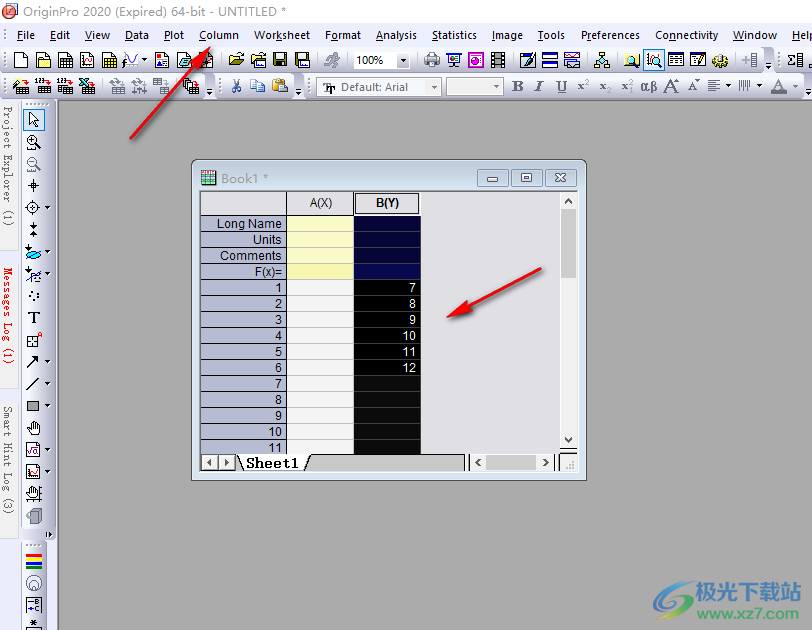Click the Import Wizard icon

tap(21, 86)
